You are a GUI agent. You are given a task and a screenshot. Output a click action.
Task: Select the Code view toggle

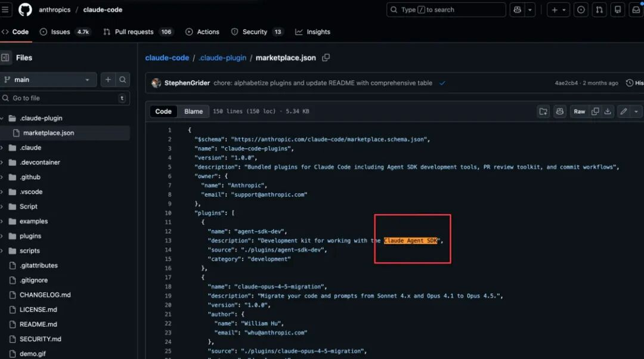tap(163, 112)
